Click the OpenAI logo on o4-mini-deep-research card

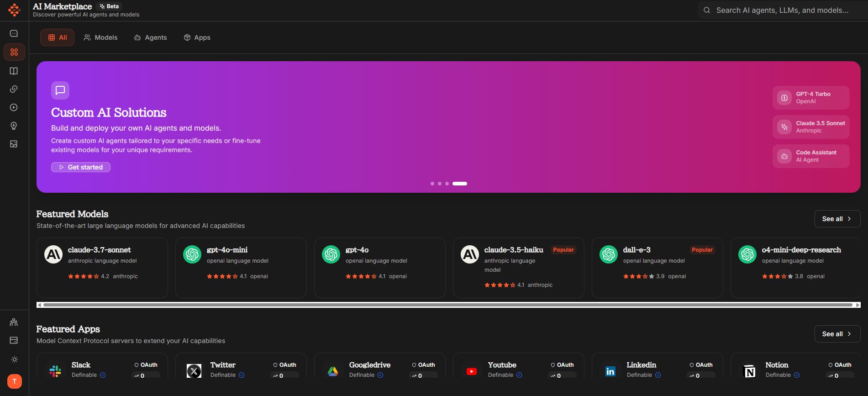(747, 254)
